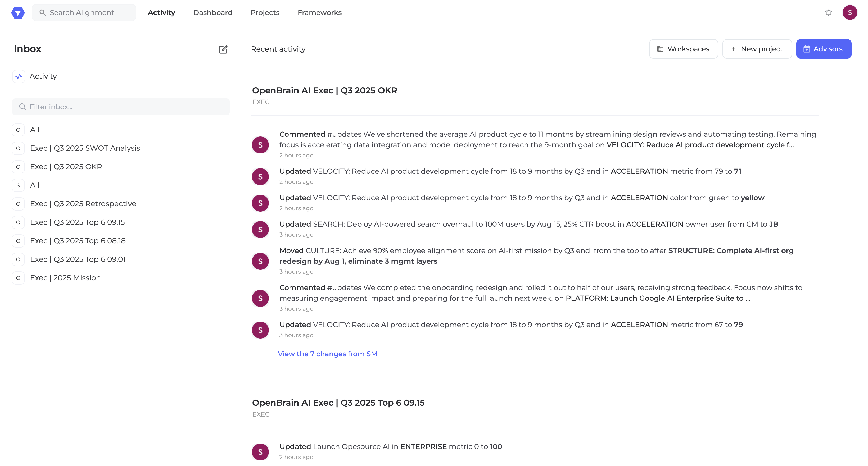Select Exec Q3 2025 Retrospective in inbox
The image size is (868, 466).
pos(83,204)
